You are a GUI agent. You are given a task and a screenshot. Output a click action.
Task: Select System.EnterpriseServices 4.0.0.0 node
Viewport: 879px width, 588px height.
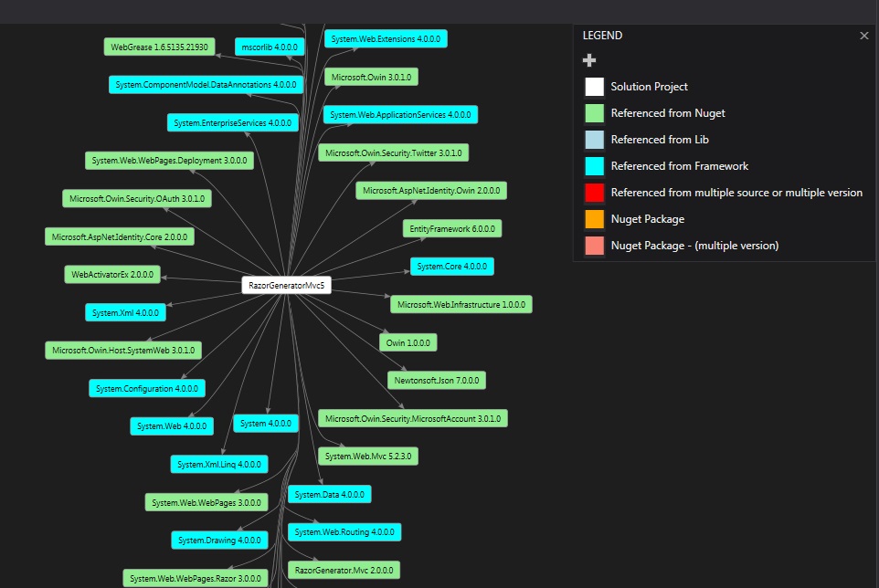233,122
